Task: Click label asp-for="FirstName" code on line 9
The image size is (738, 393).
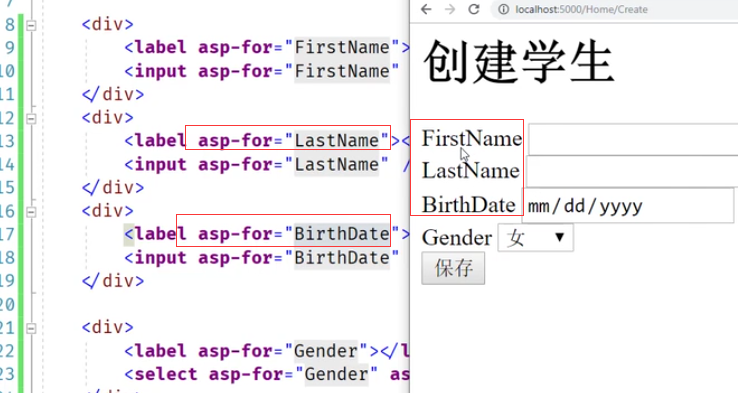Action: coord(267,48)
